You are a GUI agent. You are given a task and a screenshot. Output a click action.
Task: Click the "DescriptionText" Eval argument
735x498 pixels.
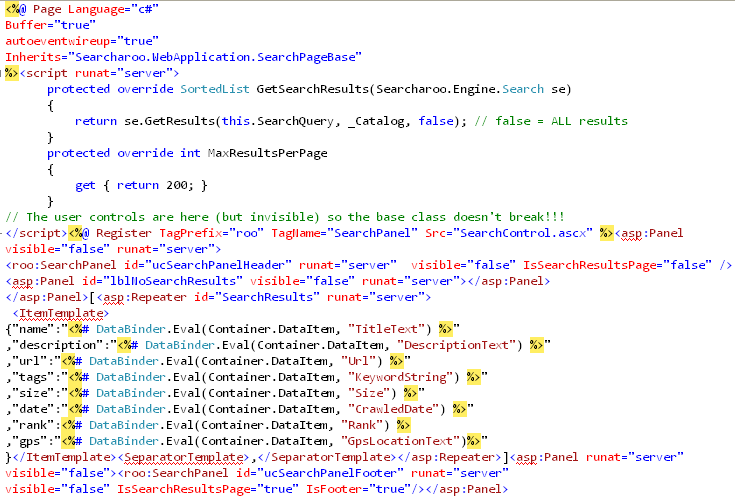pyautogui.click(x=459, y=345)
